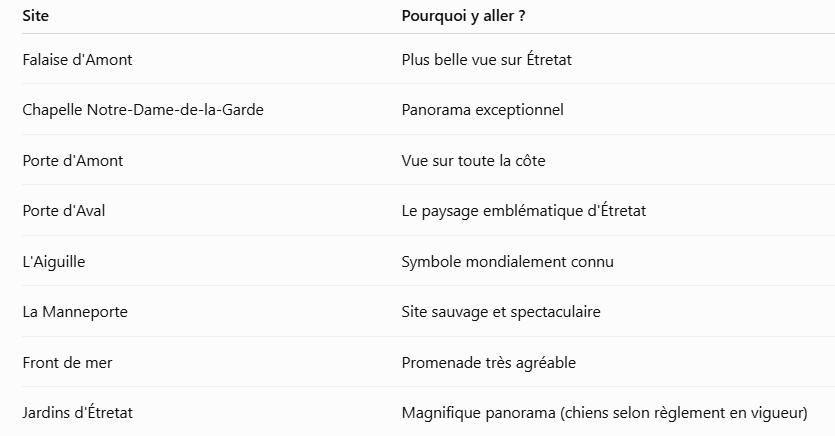Click the 'Site' column header
This screenshot has width=835, height=436.
point(35,16)
